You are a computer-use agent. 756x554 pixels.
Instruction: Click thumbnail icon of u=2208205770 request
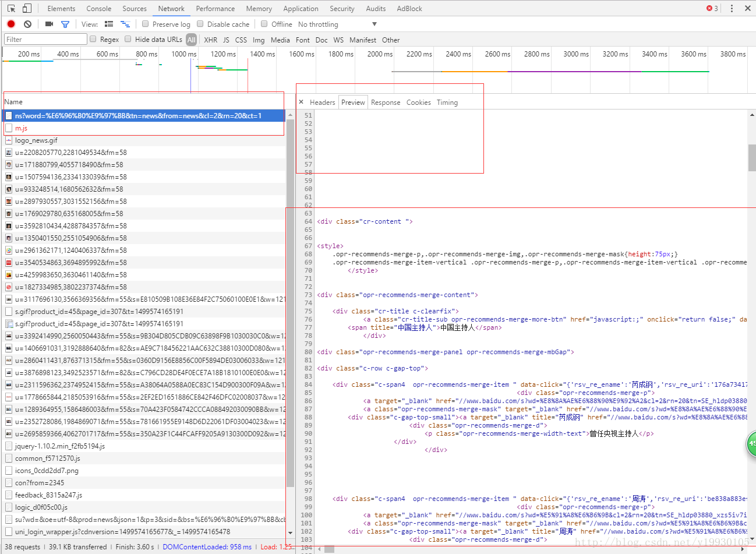click(x=9, y=153)
